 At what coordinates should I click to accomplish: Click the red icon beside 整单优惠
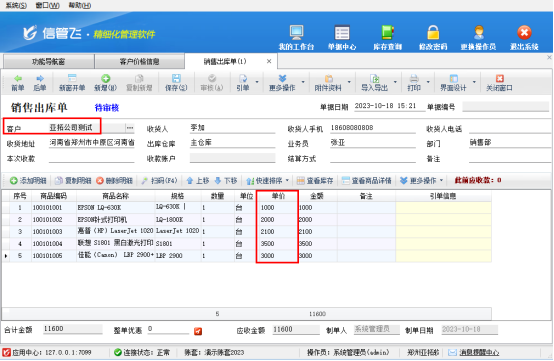tap(198, 331)
